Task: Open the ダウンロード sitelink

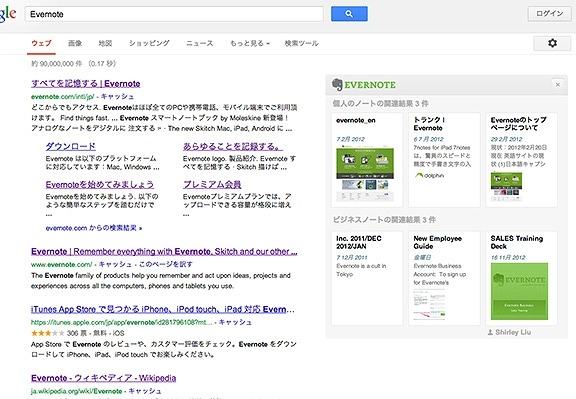Action: pyautogui.click(x=71, y=146)
